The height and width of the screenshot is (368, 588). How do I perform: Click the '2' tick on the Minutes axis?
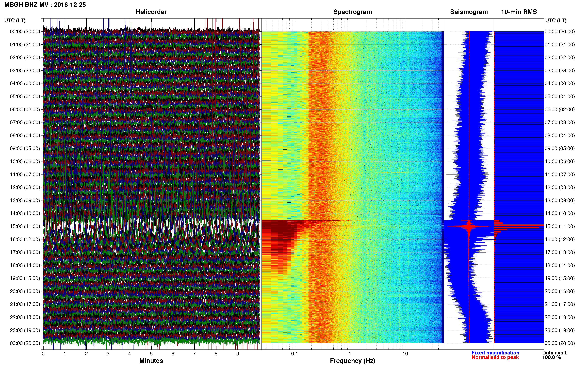click(x=86, y=354)
